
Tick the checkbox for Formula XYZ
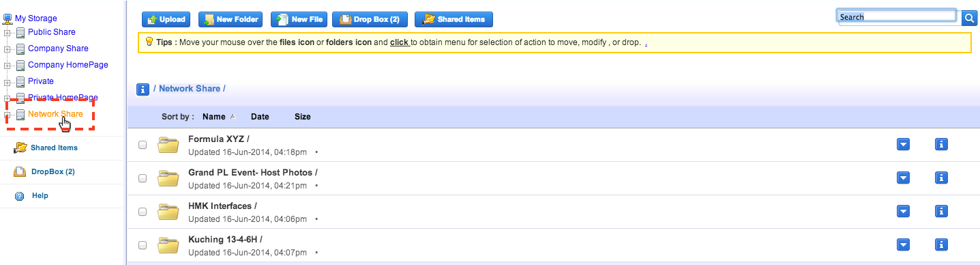coord(143,145)
